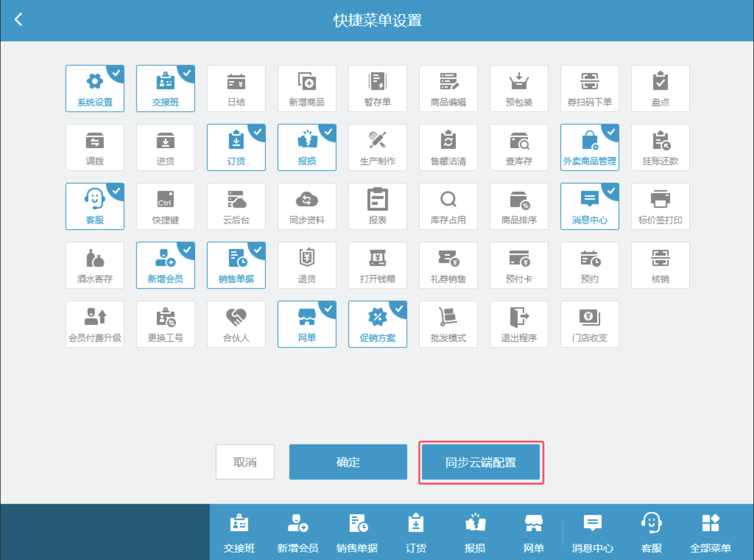This screenshot has width=754, height=560.
Task: Add 日结 tile to quick menu
Action: (236, 88)
